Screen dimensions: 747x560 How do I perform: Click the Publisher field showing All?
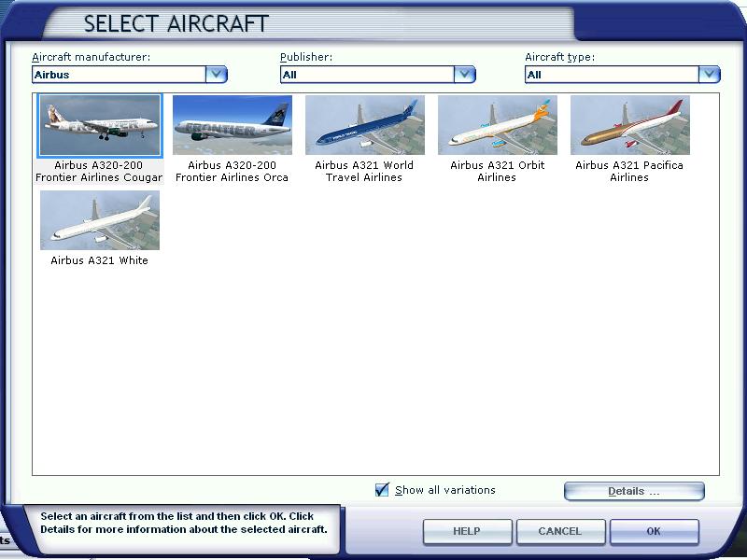366,75
